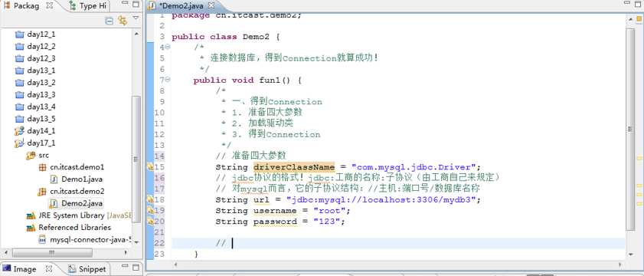Screen dimensions: 644x276
Task: Click the JRE System Library icon
Action: [x=31, y=215]
